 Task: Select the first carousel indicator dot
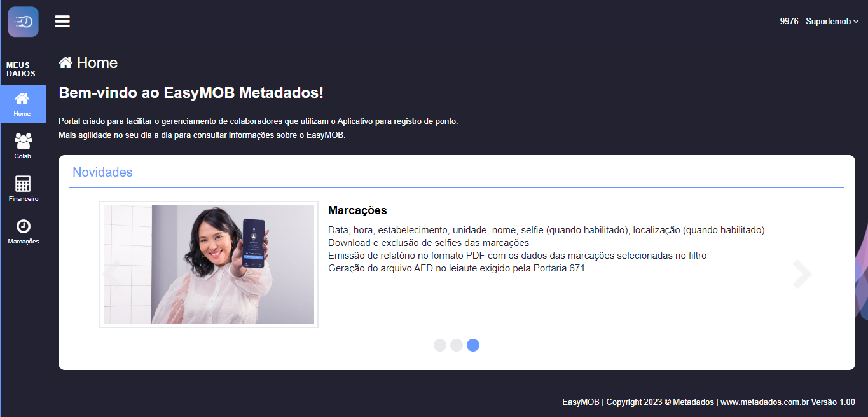click(440, 345)
